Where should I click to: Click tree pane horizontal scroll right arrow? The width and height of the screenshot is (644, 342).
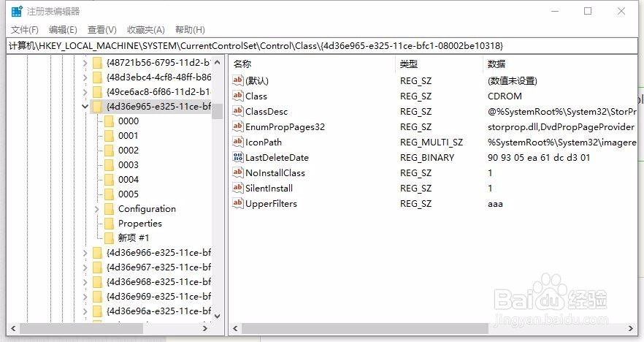coord(204,328)
